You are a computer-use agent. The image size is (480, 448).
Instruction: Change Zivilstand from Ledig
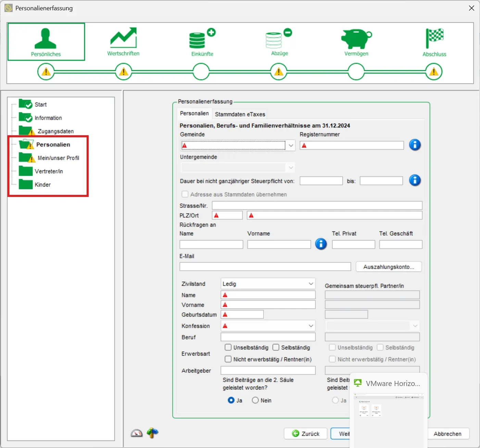(311, 284)
